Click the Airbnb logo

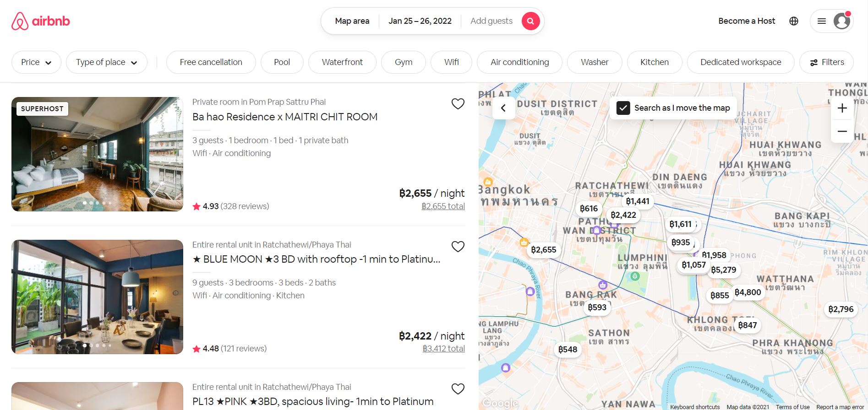[x=41, y=21]
